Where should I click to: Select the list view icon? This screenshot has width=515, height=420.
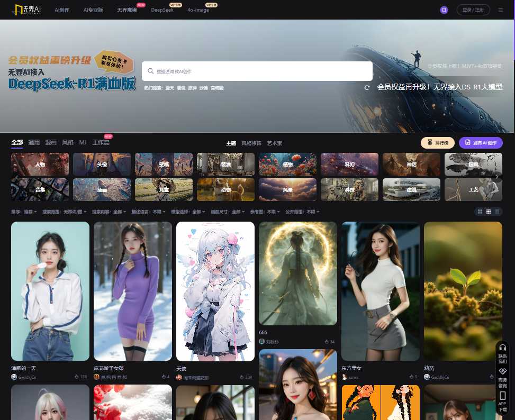(496, 212)
